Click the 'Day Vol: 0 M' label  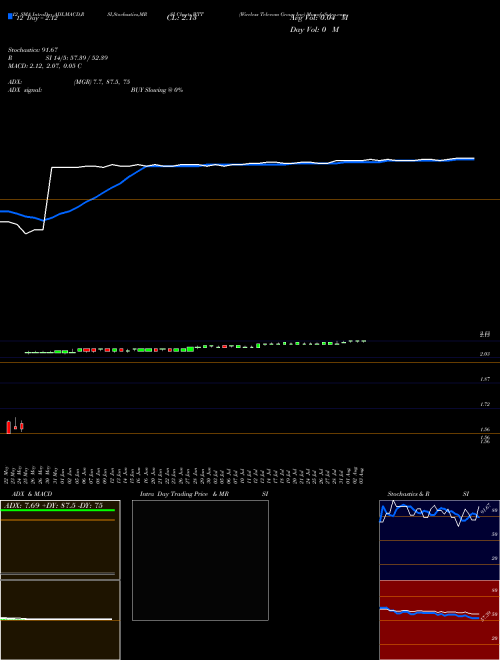tap(314, 30)
